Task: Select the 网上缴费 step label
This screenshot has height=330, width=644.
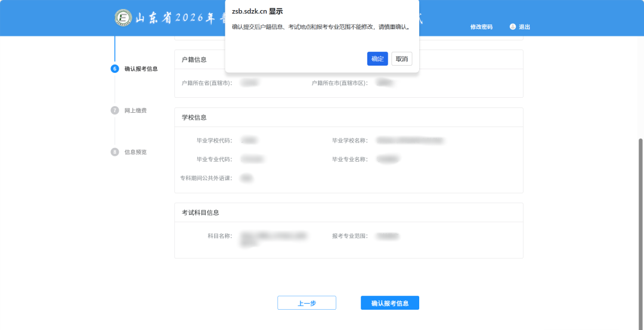Action: [135, 110]
